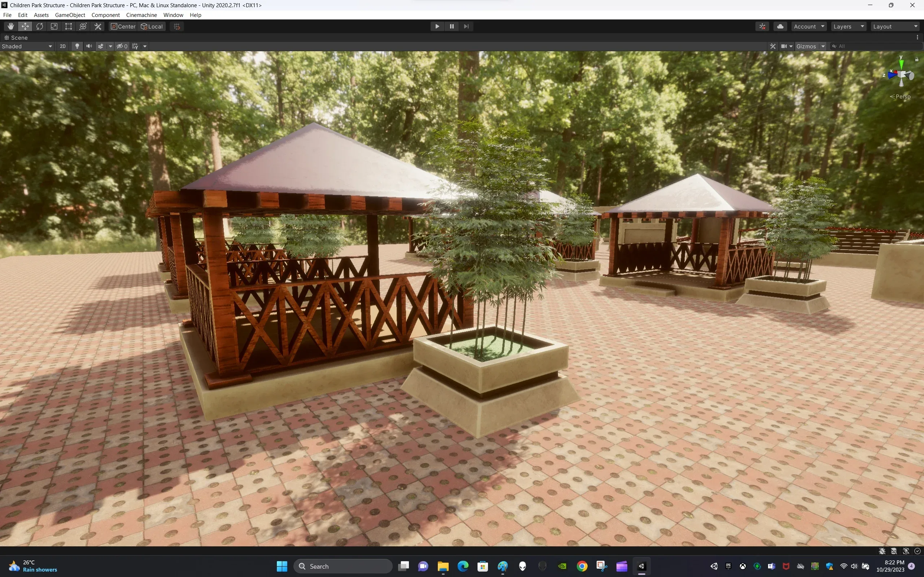Click the Account button
Image resolution: width=924 pixels, height=577 pixels.
[808, 26]
